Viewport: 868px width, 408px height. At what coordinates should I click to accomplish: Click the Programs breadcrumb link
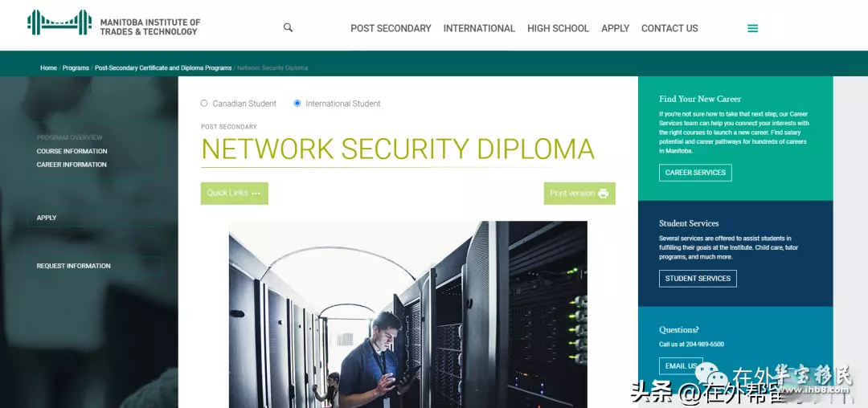pyautogui.click(x=76, y=68)
